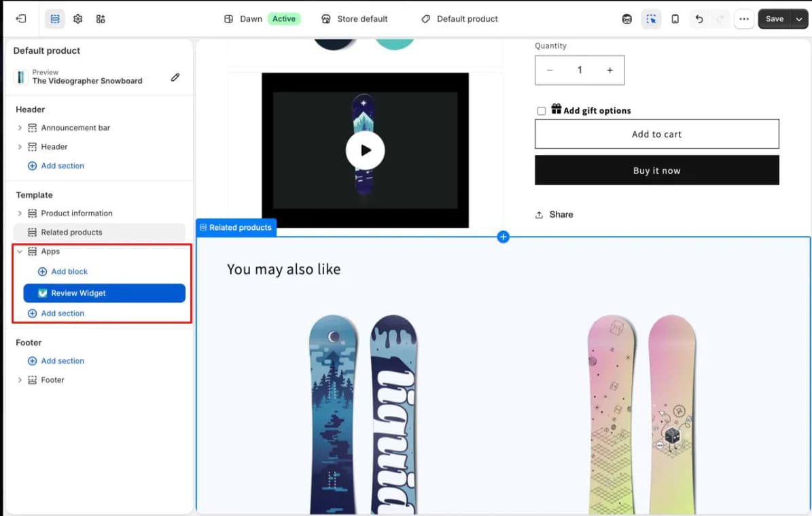Toggle the inspector selection mode icon
This screenshot has height=516, width=812.
[x=651, y=19]
